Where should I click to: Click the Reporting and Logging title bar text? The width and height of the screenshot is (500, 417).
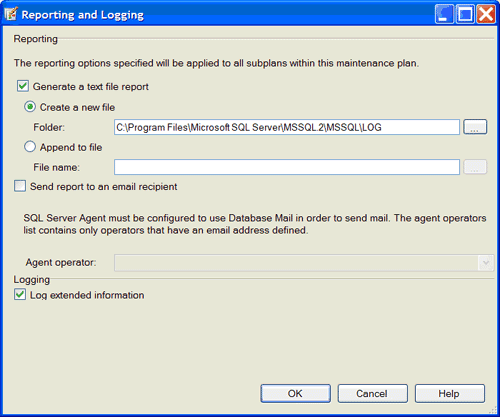pyautogui.click(x=82, y=15)
